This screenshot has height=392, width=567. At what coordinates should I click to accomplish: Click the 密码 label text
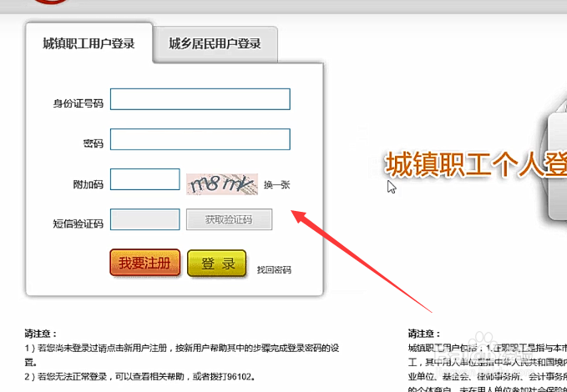[94, 143]
